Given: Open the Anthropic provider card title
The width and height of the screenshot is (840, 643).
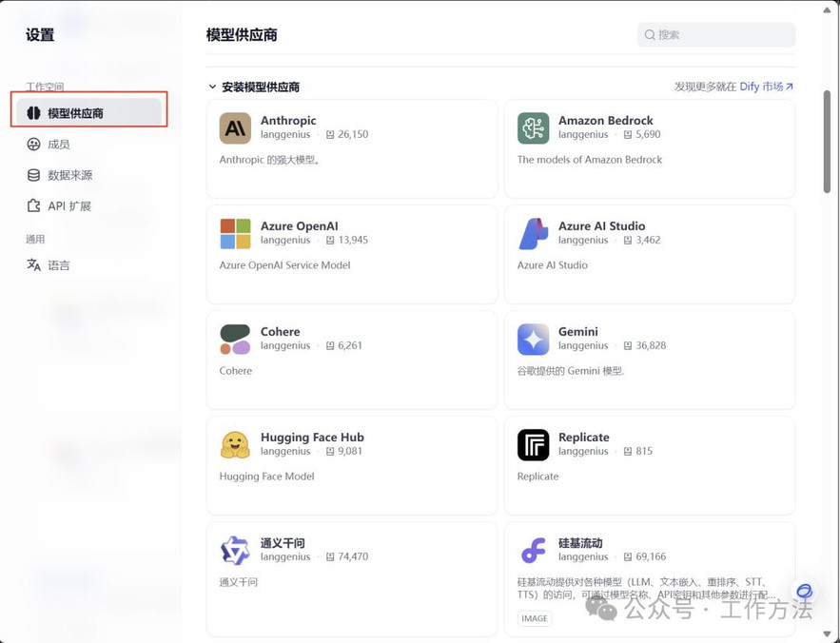Looking at the screenshot, I should pyautogui.click(x=288, y=121).
